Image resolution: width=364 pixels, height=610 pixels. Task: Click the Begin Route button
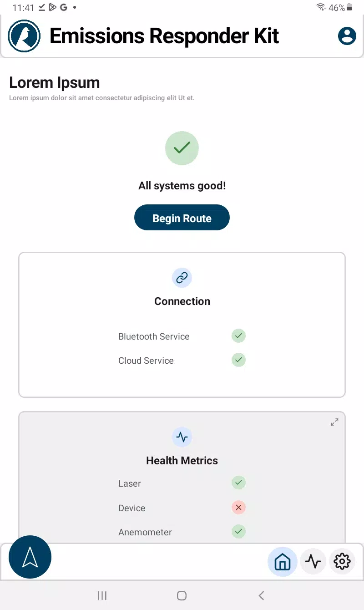coord(182,218)
